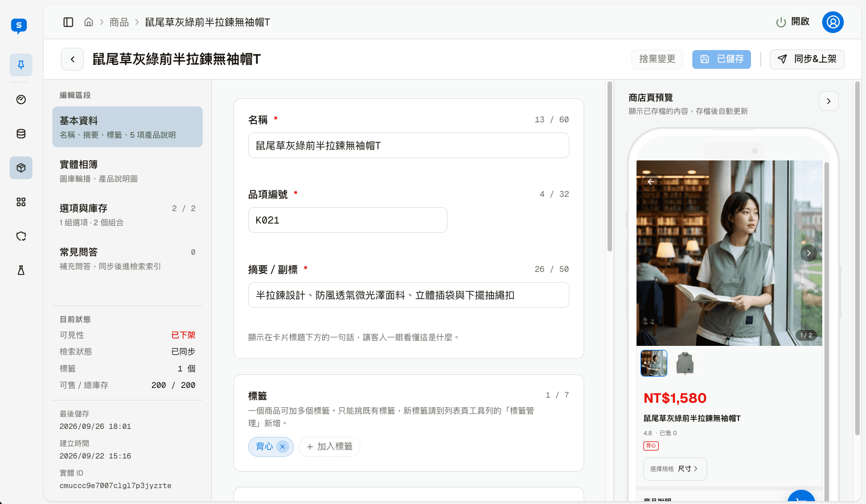The height and width of the screenshot is (504, 866).
Task: Collapse the 商店頁預覽 panel chevron
Action: pos(828,101)
